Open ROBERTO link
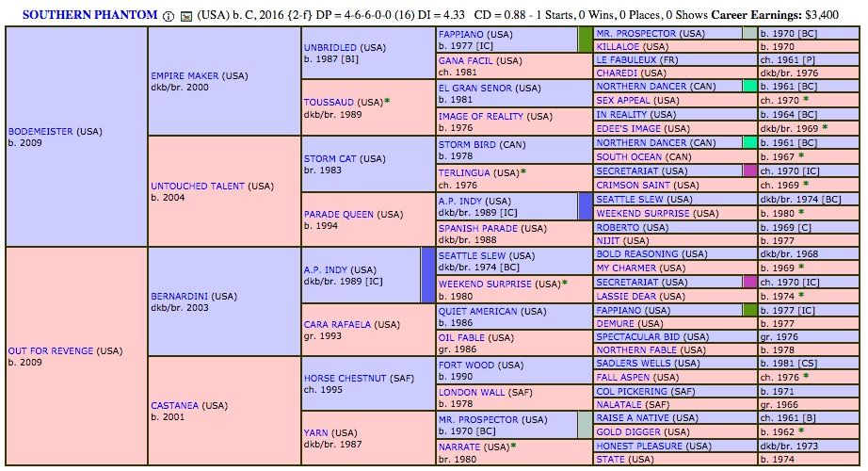868x471 pixels. tap(618, 228)
